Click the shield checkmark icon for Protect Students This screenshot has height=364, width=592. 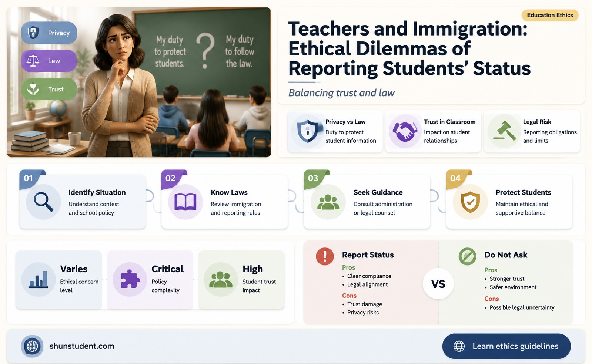470,202
